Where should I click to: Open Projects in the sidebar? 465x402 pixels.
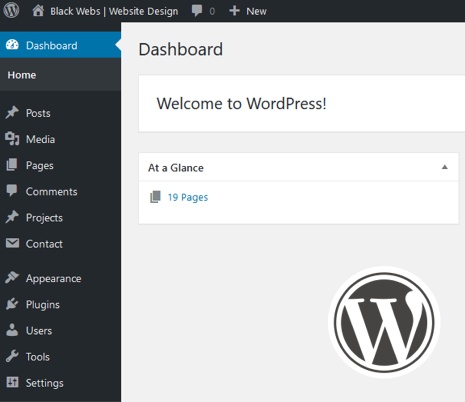pyautogui.click(x=44, y=218)
